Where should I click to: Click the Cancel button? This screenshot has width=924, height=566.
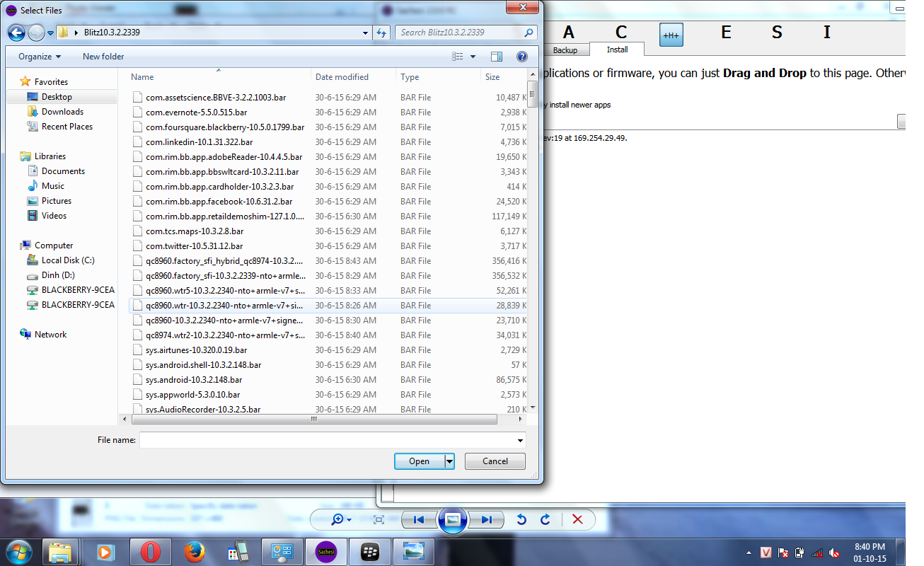[495, 461]
